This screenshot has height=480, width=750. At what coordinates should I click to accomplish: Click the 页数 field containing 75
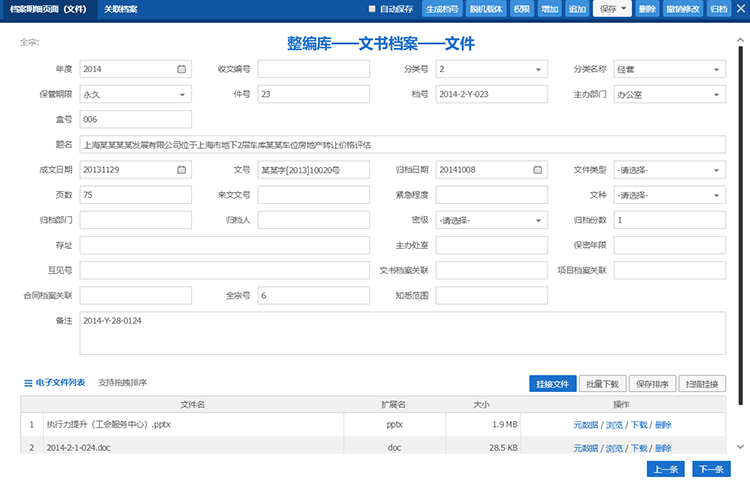[136, 195]
